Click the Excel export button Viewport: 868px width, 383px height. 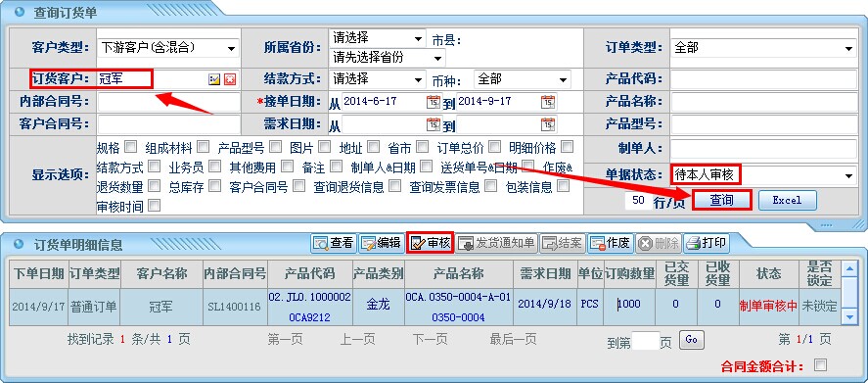[787, 200]
